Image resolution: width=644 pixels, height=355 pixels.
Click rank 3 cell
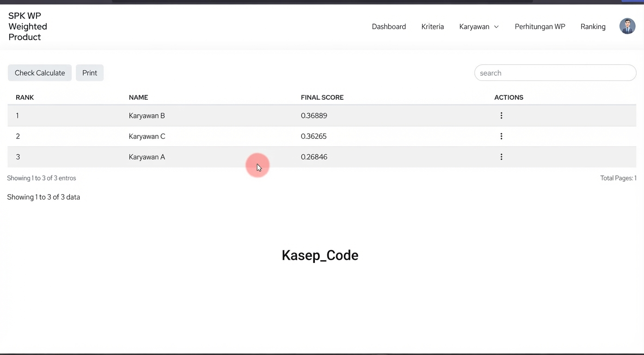(18, 157)
